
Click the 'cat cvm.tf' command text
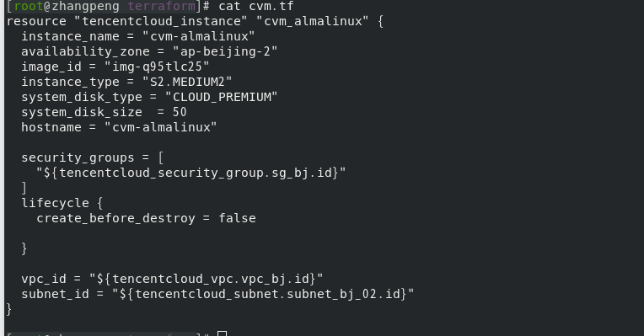coord(256,6)
